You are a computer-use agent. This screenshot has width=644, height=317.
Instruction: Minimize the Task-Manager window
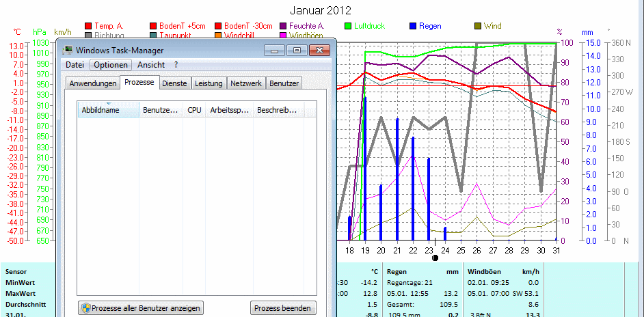click(x=274, y=51)
